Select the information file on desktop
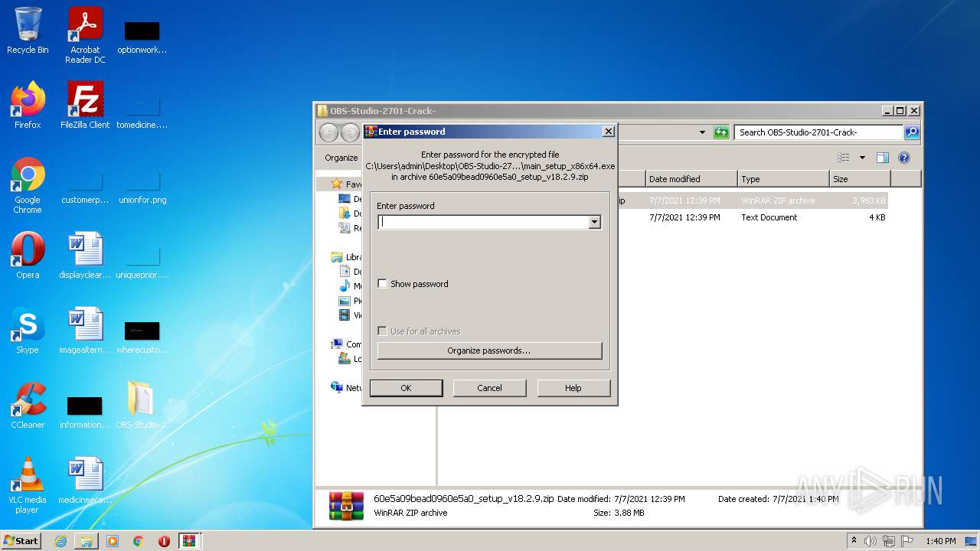 85,410
